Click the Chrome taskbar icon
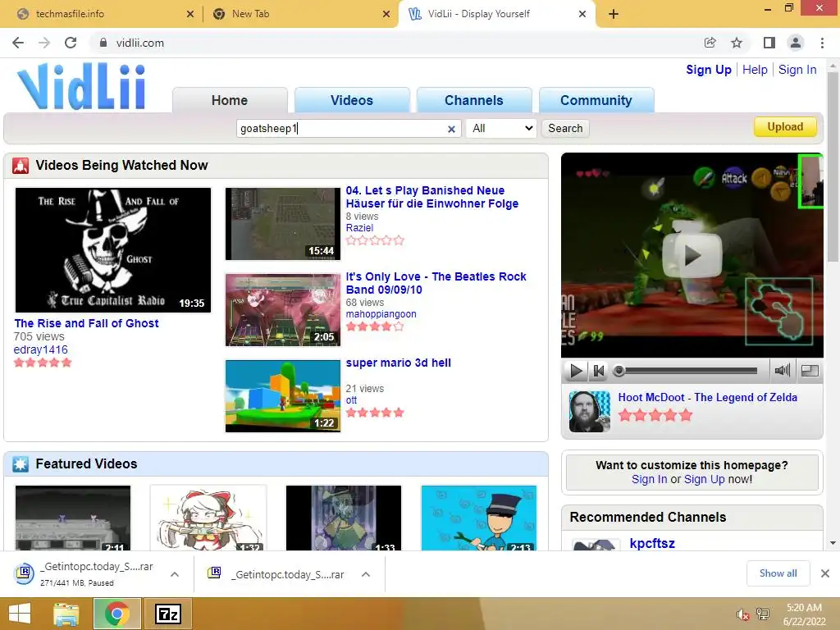 pyautogui.click(x=116, y=614)
